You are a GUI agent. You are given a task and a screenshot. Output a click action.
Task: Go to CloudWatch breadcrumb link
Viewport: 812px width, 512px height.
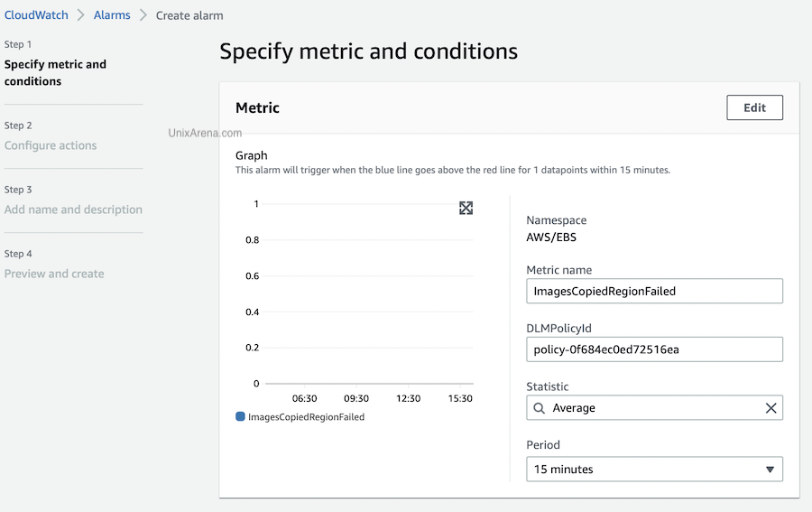click(36, 15)
